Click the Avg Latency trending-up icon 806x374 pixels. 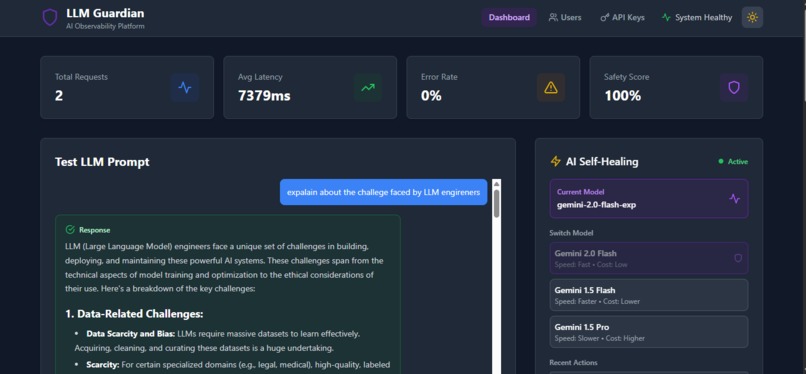pos(368,87)
